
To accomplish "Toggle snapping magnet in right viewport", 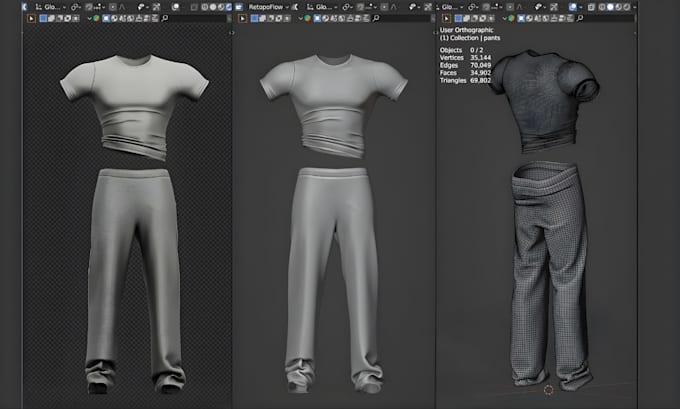I will pyautogui.click(x=486, y=7).
